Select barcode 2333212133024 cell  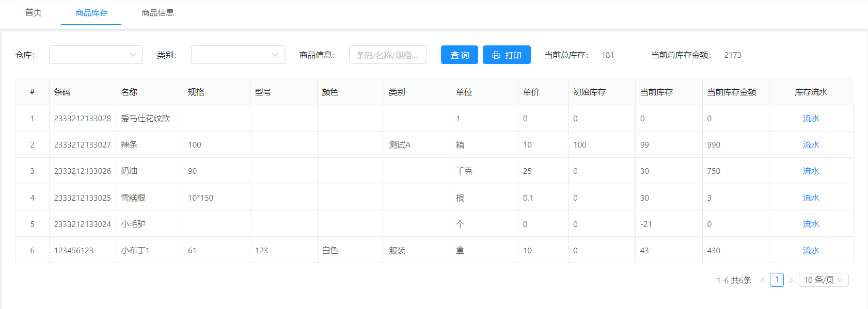(x=83, y=224)
